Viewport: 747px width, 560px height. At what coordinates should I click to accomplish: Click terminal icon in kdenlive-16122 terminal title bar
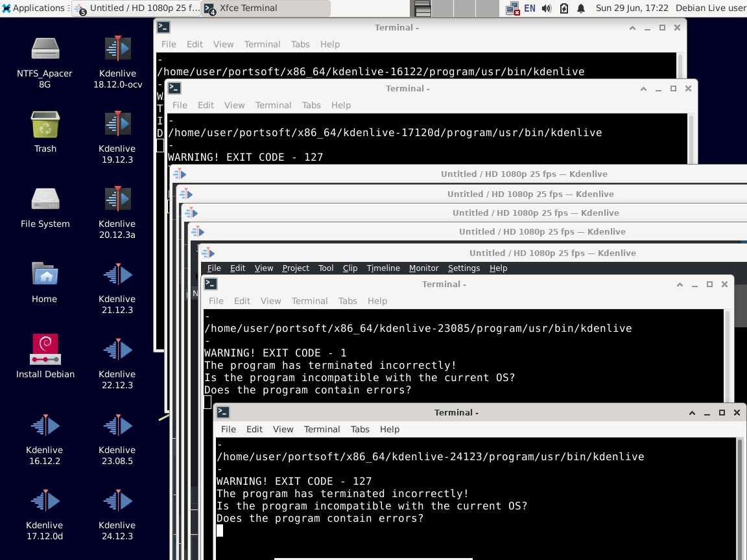tap(163, 28)
